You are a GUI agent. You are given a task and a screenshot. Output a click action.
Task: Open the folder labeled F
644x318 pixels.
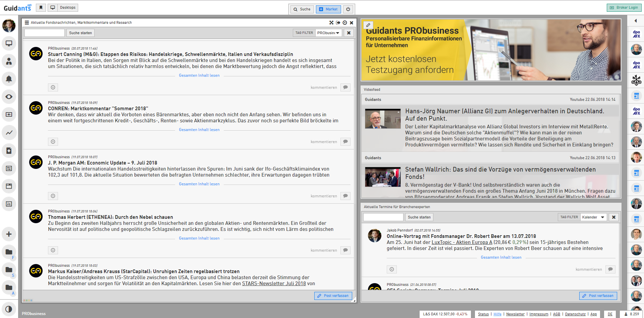click(9, 252)
